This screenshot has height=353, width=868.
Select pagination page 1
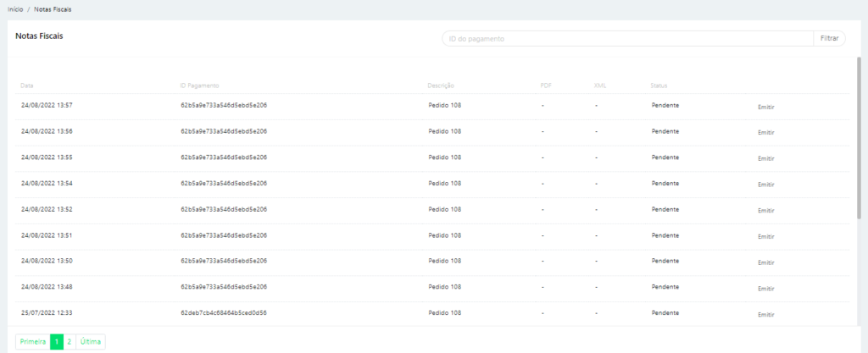coord(57,342)
